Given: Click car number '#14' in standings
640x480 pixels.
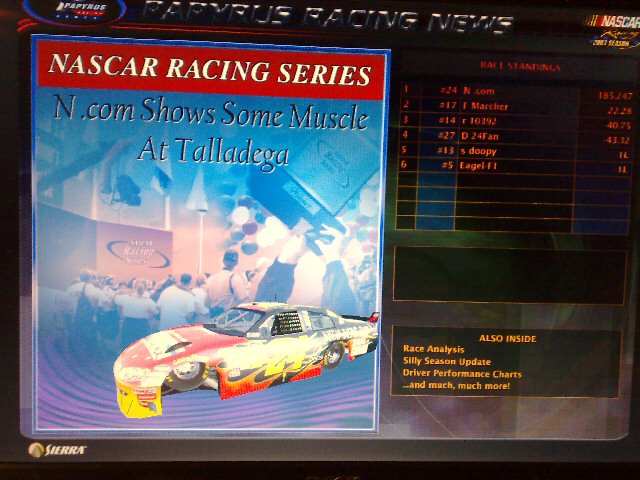Looking at the screenshot, I should (447, 120).
